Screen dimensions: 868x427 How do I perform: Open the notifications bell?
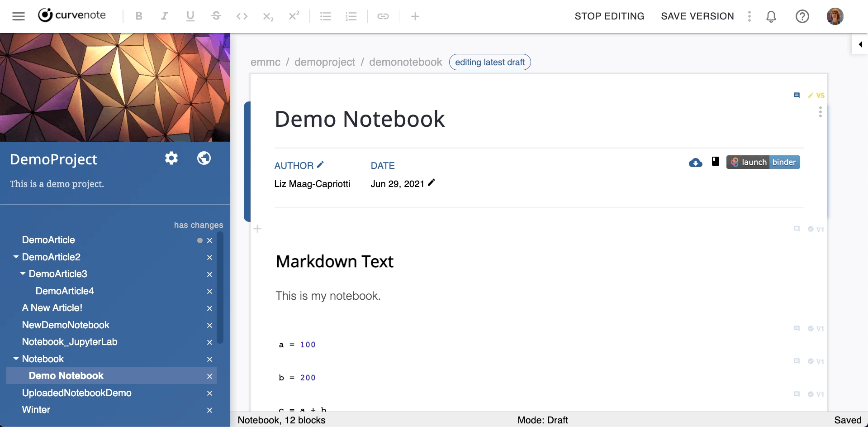pos(771,17)
